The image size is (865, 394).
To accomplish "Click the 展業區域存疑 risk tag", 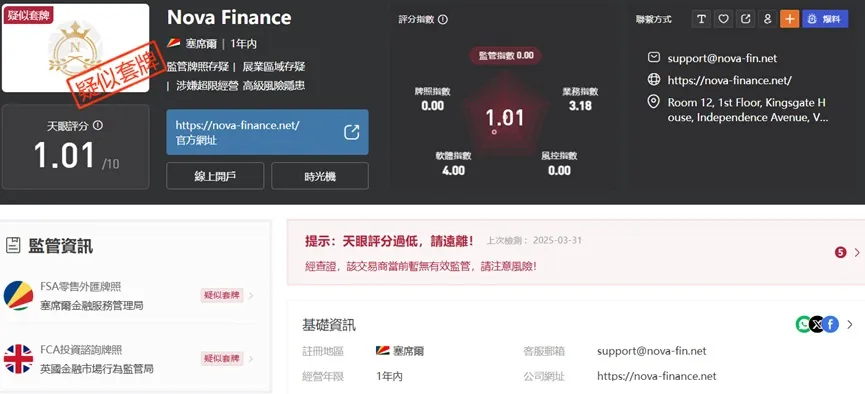I will (274, 67).
